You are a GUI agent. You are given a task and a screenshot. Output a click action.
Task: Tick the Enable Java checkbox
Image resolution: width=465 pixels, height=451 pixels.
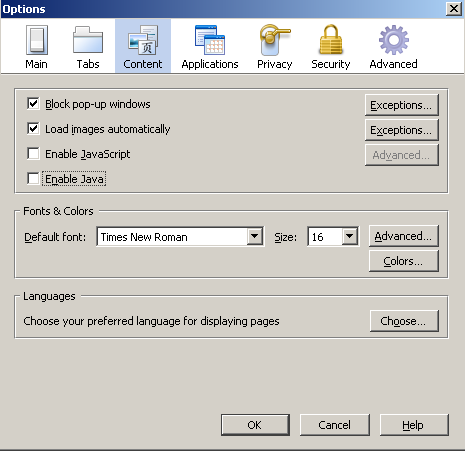point(33,179)
